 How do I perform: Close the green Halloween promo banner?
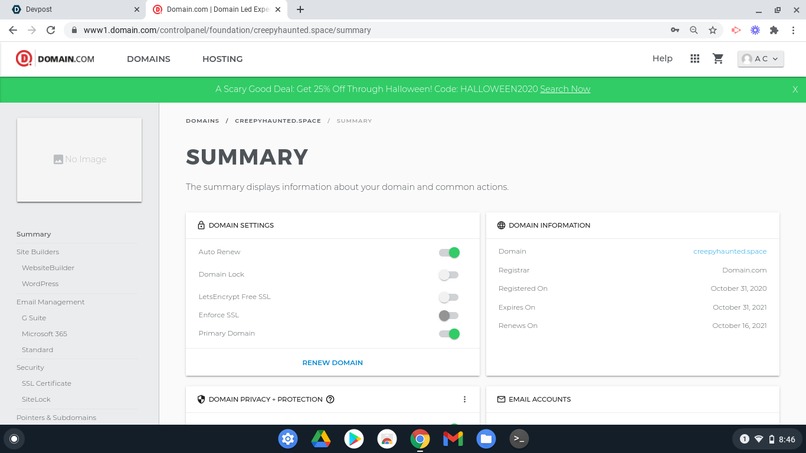(x=795, y=89)
